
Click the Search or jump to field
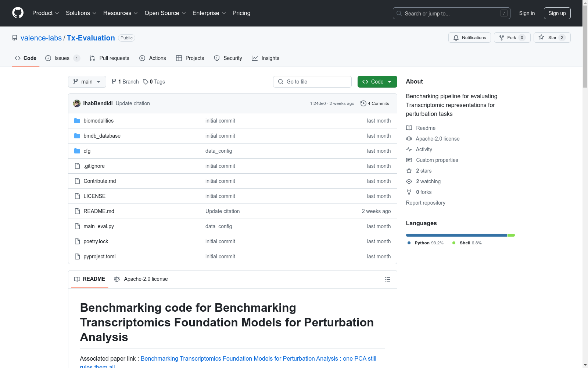pos(452,13)
